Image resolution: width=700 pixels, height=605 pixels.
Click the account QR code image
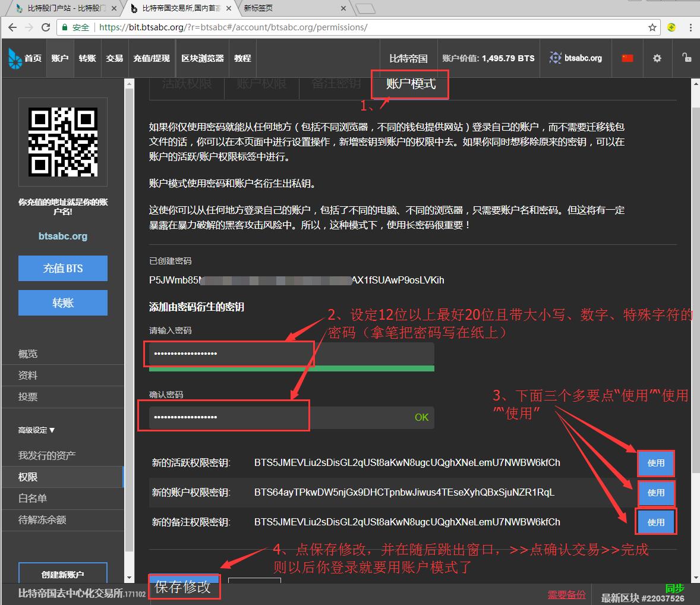click(63, 142)
